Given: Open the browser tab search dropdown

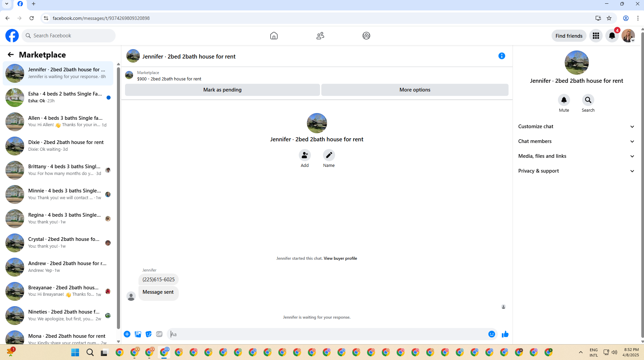Looking at the screenshot, I should click(6, 4).
